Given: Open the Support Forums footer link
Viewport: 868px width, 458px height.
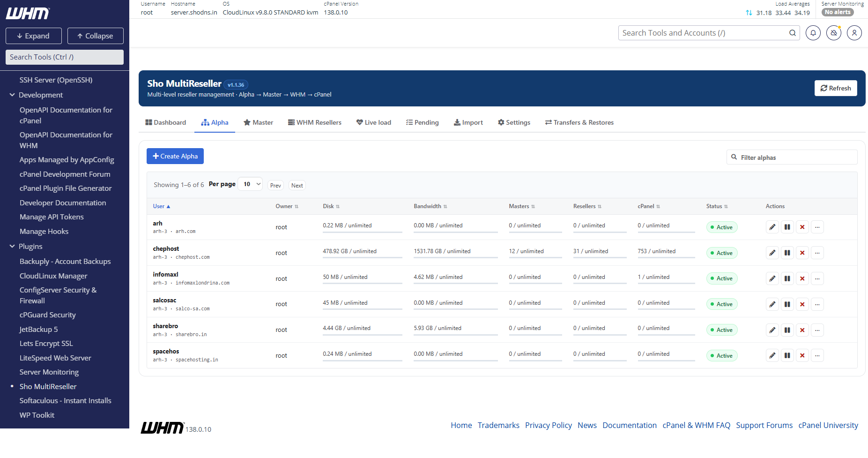Looking at the screenshot, I should [764, 425].
